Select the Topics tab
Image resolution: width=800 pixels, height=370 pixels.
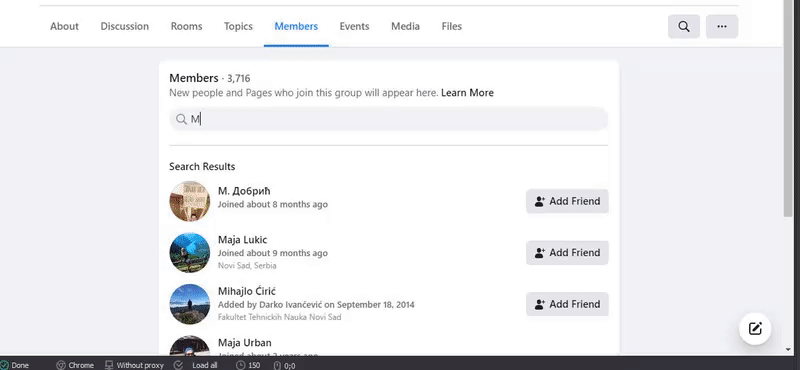tap(238, 27)
